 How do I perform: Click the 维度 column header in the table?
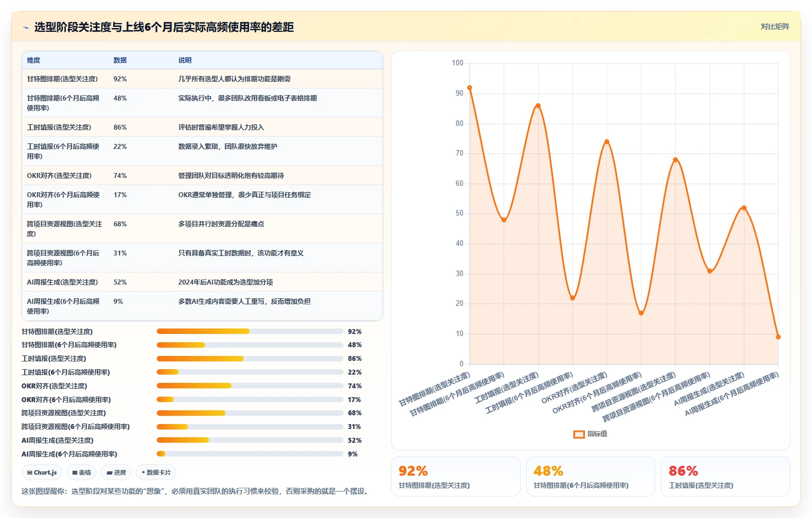point(34,60)
